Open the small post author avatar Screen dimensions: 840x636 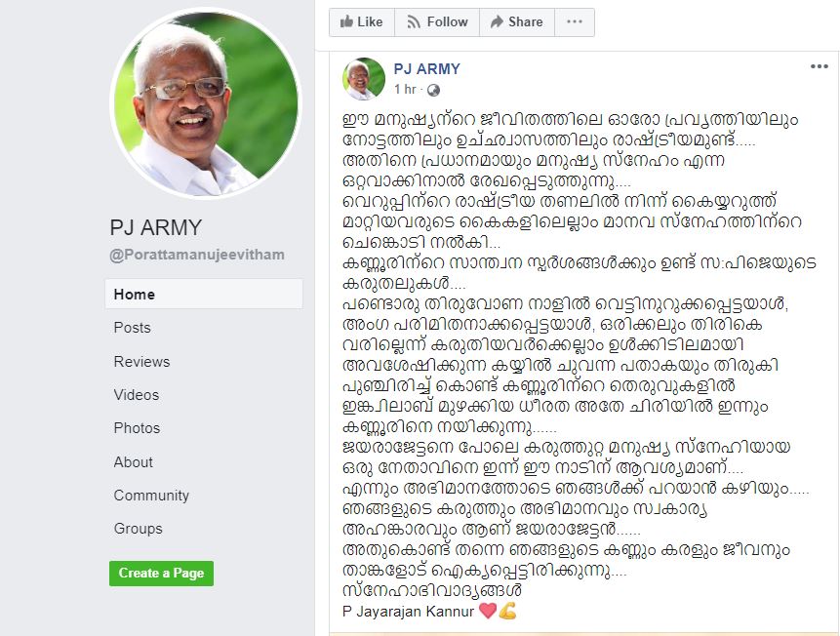364,79
